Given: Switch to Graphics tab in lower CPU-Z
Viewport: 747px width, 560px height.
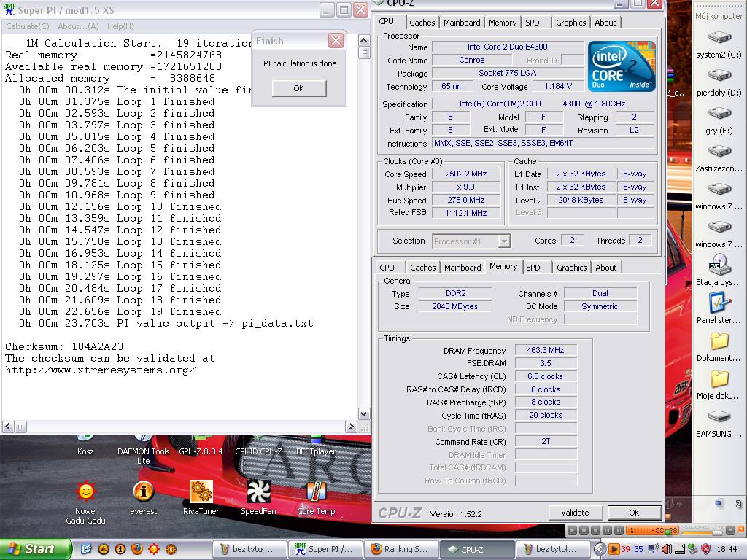Looking at the screenshot, I should point(572,268).
